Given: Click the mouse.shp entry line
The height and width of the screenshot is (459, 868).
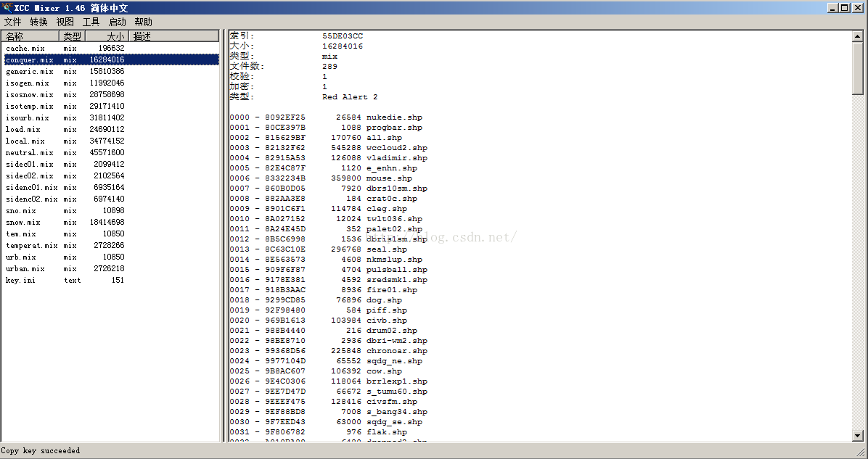Looking at the screenshot, I should click(x=321, y=178).
